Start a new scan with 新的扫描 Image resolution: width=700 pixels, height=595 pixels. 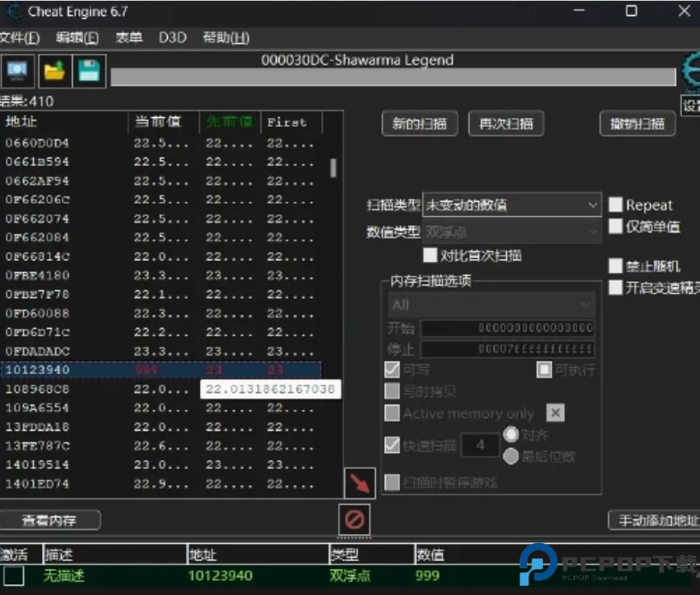[x=420, y=123]
